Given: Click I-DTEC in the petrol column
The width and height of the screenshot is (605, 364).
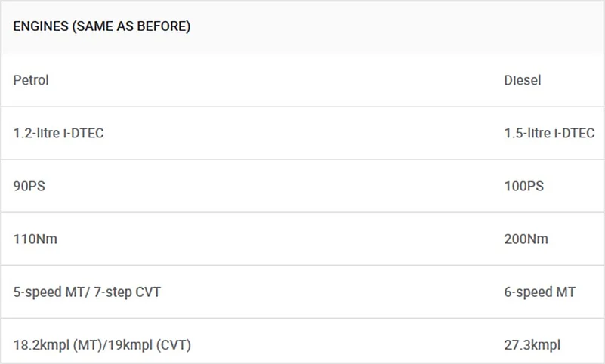Looking at the screenshot, I should [x=83, y=133].
